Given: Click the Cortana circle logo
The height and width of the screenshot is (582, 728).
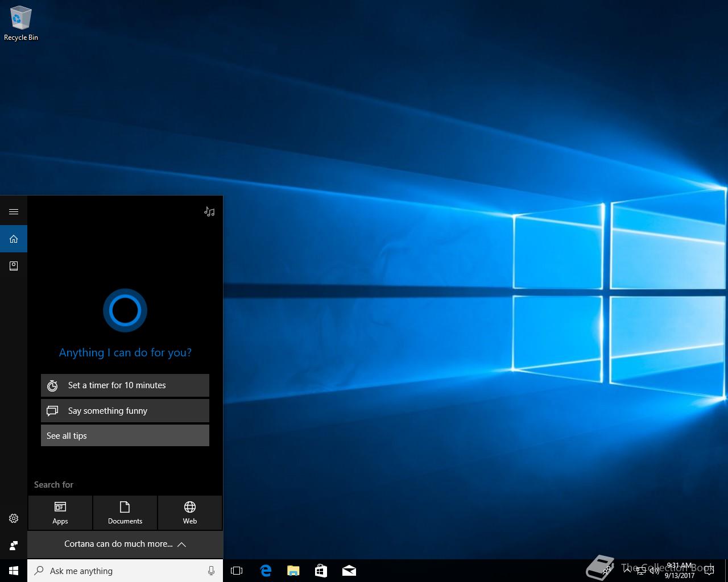Looking at the screenshot, I should tap(125, 310).
